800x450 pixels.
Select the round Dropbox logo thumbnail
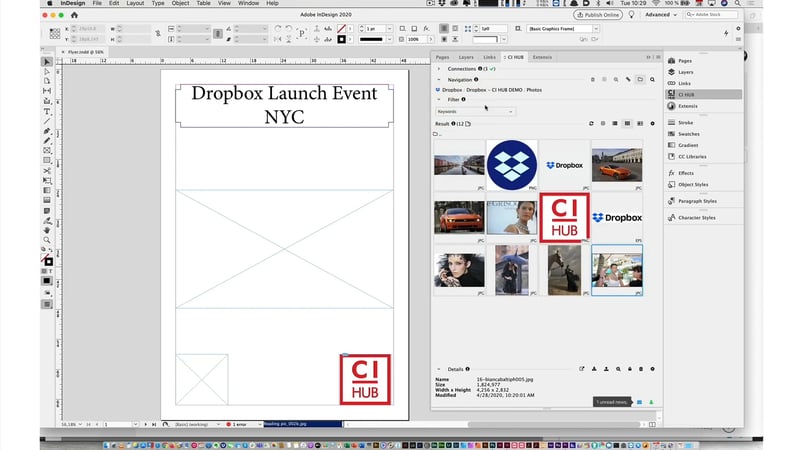tap(512, 165)
